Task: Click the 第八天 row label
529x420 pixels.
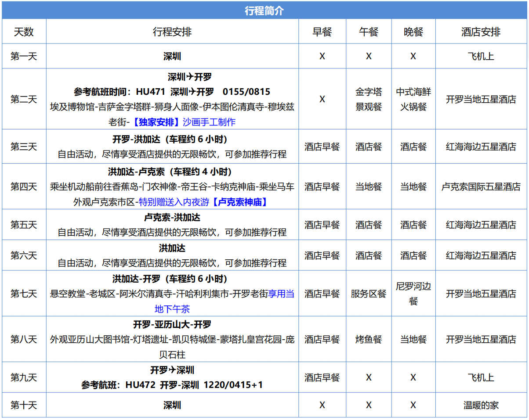Action: (x=24, y=339)
